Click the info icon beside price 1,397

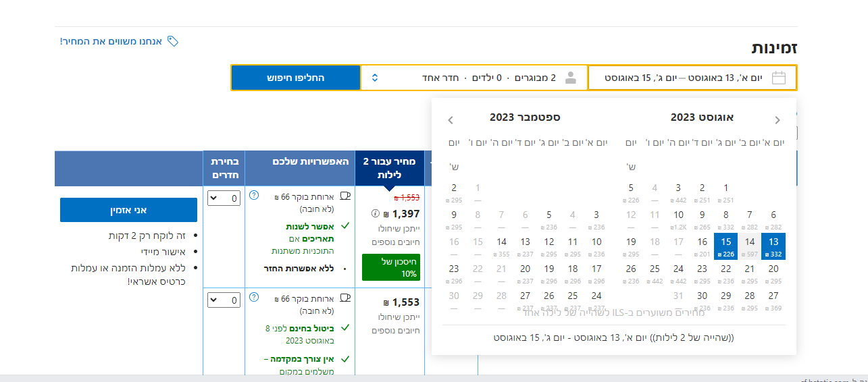click(376, 213)
